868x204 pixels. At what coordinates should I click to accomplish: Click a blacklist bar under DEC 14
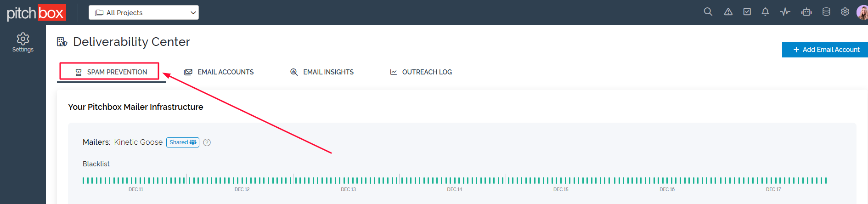455,181
